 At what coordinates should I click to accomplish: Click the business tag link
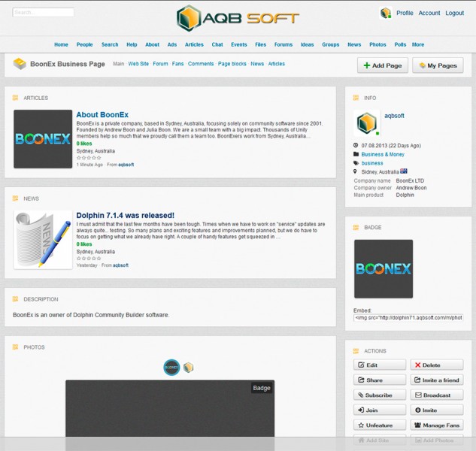(372, 163)
